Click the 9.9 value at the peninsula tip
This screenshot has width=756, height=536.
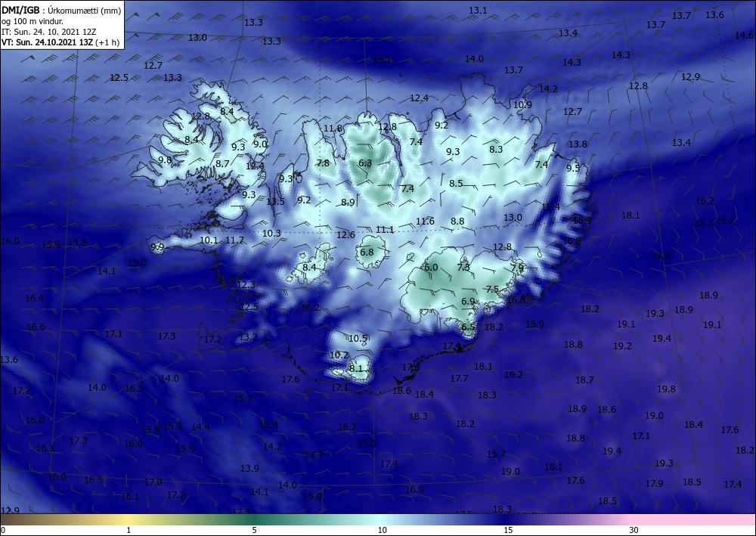coord(158,247)
